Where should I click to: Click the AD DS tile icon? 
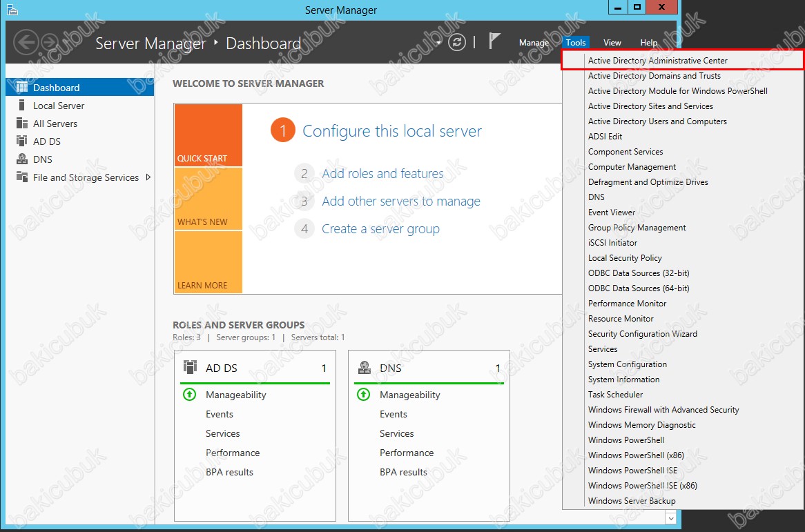pyautogui.click(x=190, y=367)
